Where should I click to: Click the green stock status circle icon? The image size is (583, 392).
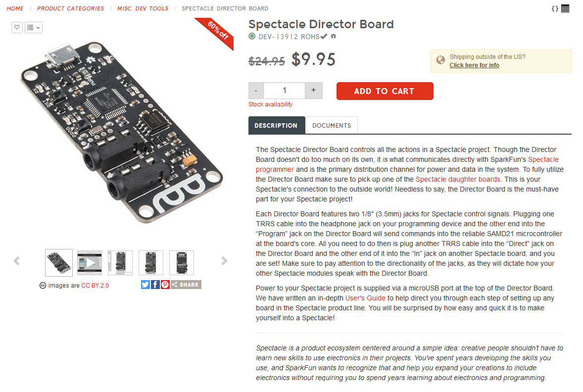[252, 36]
